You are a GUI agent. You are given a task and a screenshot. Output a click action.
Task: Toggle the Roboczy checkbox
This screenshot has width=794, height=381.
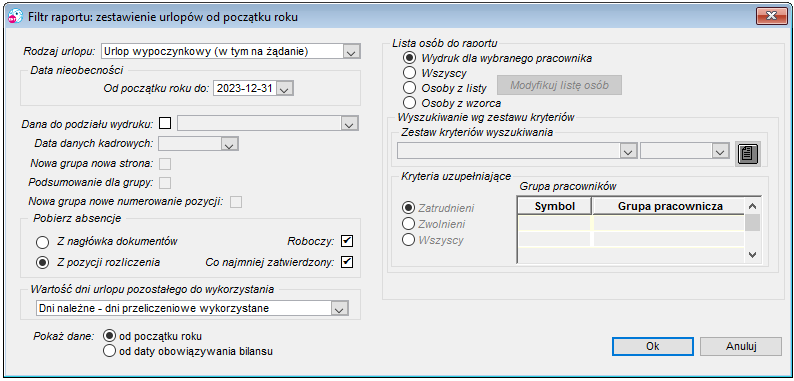click(347, 241)
